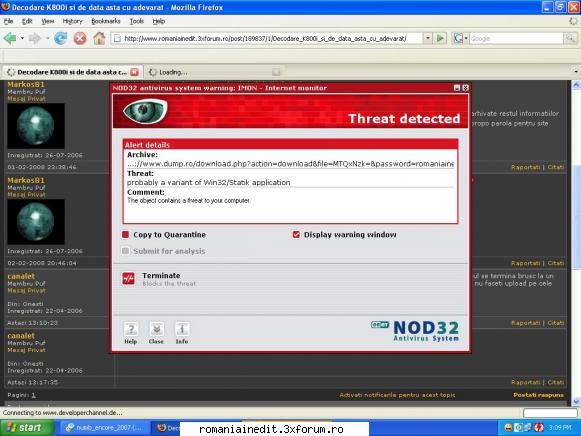The width and height of the screenshot is (581, 436).
Task: Expand the Back history dropdown arrow
Action: [22, 38]
